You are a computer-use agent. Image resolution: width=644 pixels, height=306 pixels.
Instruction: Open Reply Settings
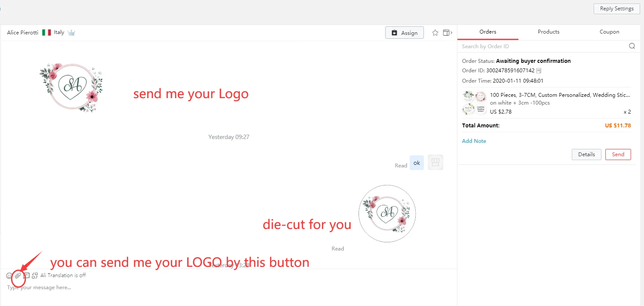[x=616, y=9]
